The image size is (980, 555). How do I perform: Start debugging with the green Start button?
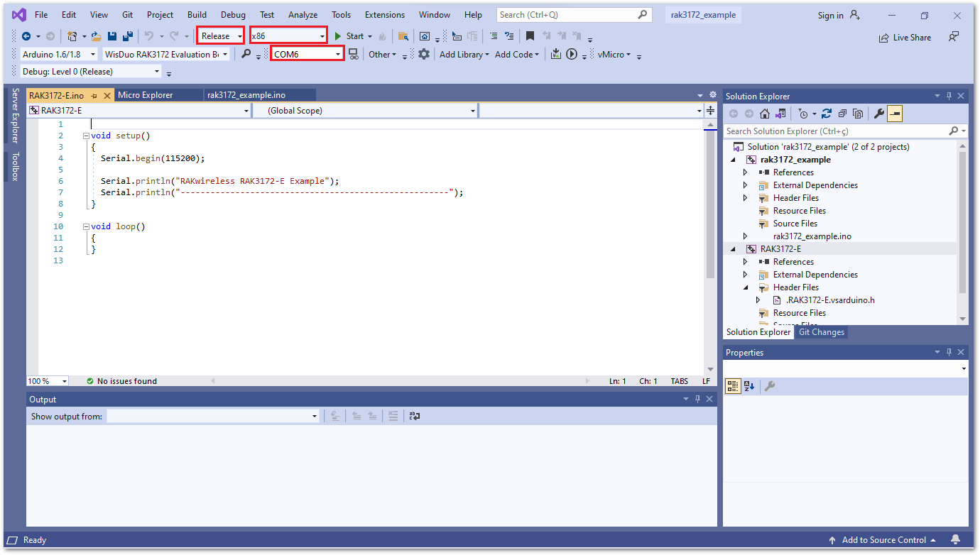(349, 36)
